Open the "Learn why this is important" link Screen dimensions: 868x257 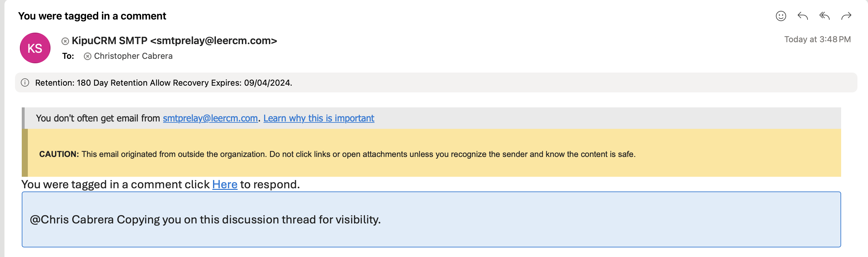[x=319, y=118]
